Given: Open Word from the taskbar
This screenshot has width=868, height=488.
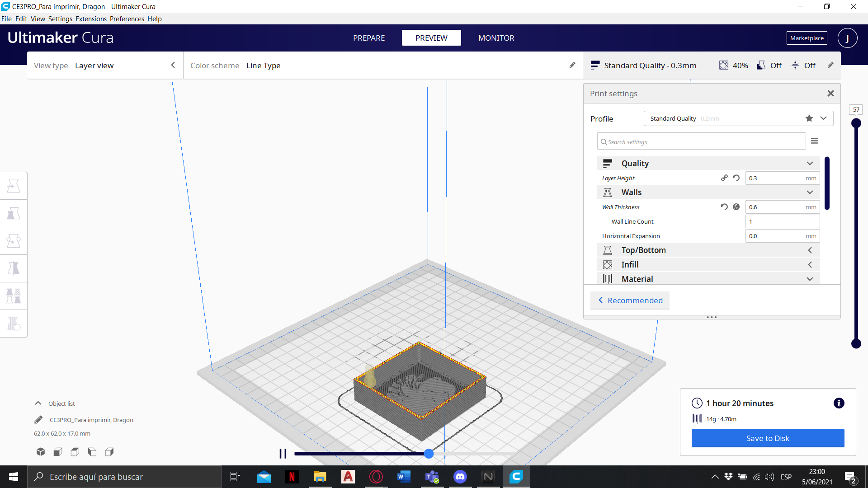Looking at the screenshot, I should click(x=404, y=477).
